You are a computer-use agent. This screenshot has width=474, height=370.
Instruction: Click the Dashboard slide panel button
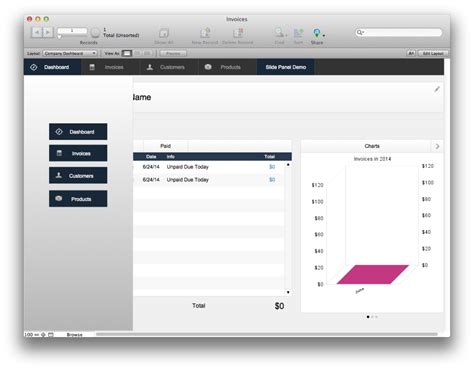coord(78,132)
